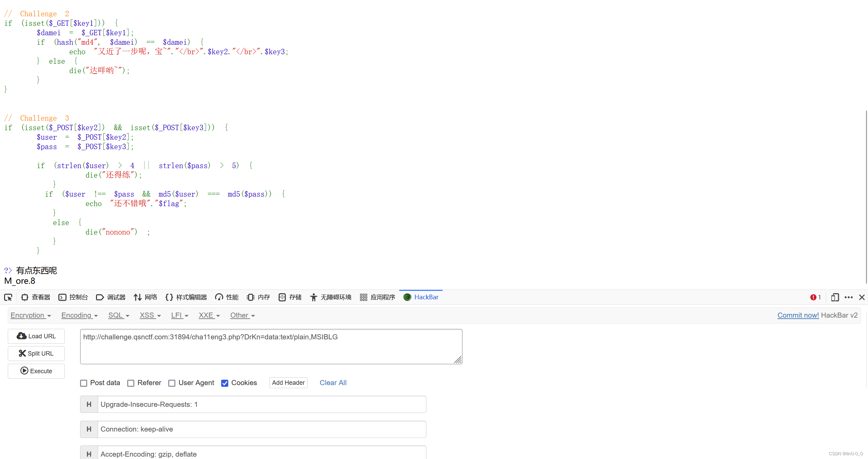Expand the Encryption dropdown menu
Viewport: 868px width, 459px height.
[x=31, y=315]
